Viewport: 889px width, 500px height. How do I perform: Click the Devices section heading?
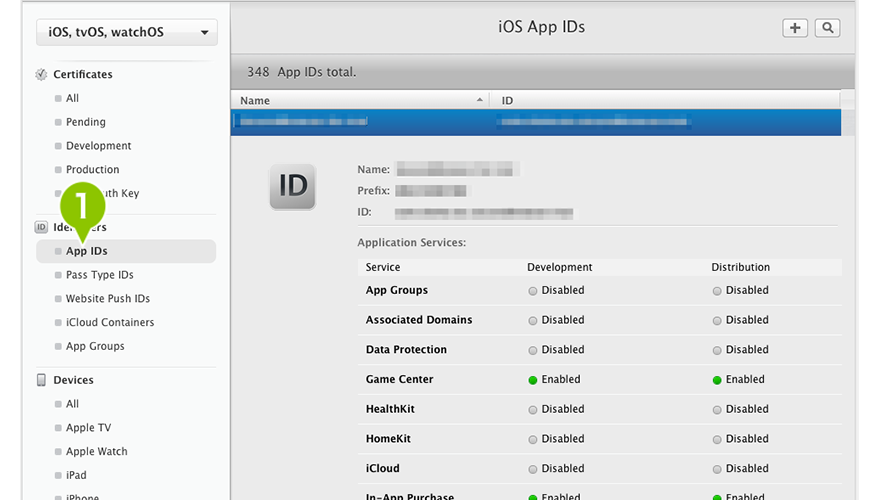74,380
